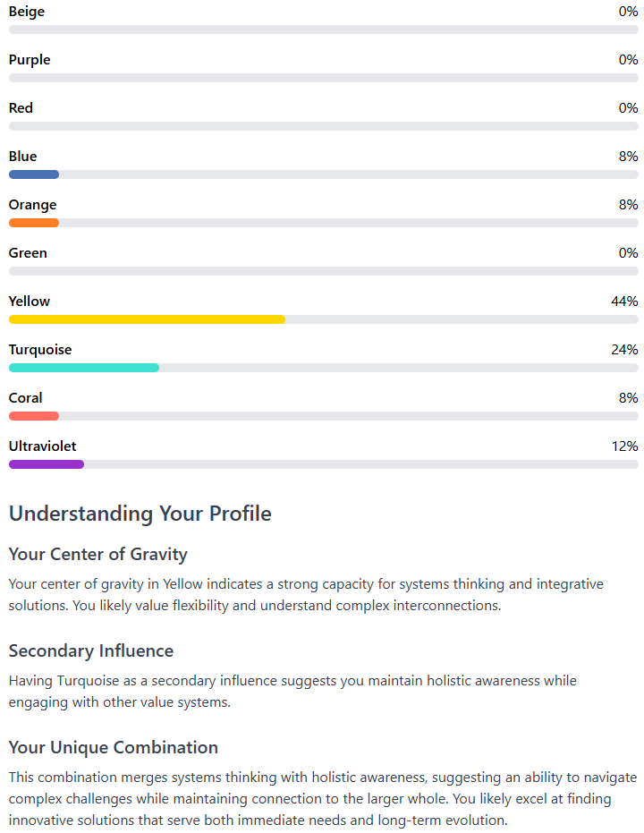
Task: Click the Orange progress bar fill
Action: point(34,223)
